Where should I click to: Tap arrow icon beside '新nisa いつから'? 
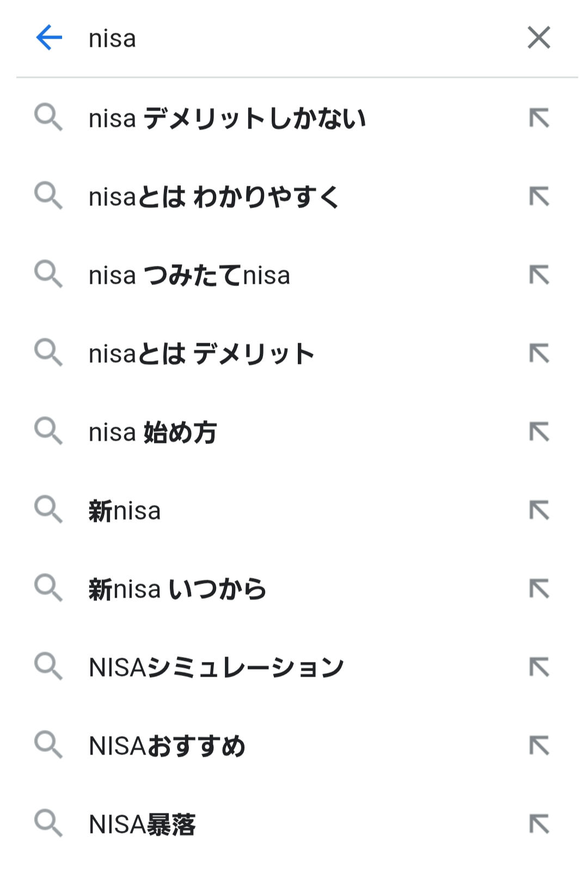539,589
